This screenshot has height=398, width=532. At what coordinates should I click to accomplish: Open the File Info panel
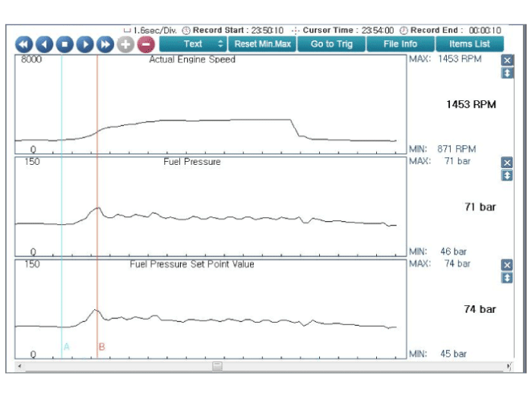400,44
